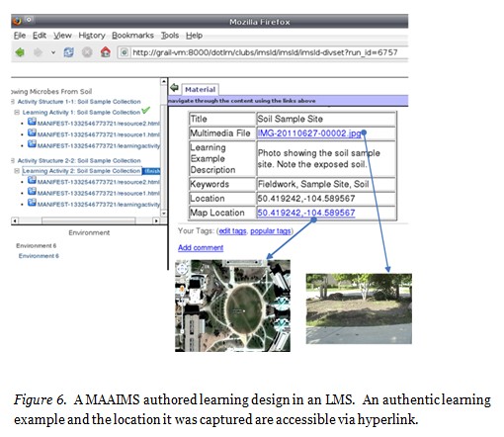Open the Map Location coordinates link

pyautogui.click(x=306, y=213)
